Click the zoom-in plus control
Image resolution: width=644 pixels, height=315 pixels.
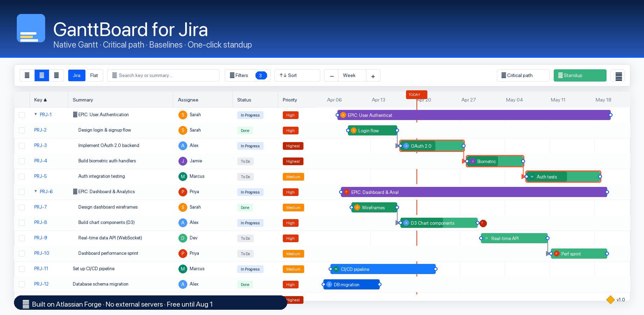tap(373, 75)
